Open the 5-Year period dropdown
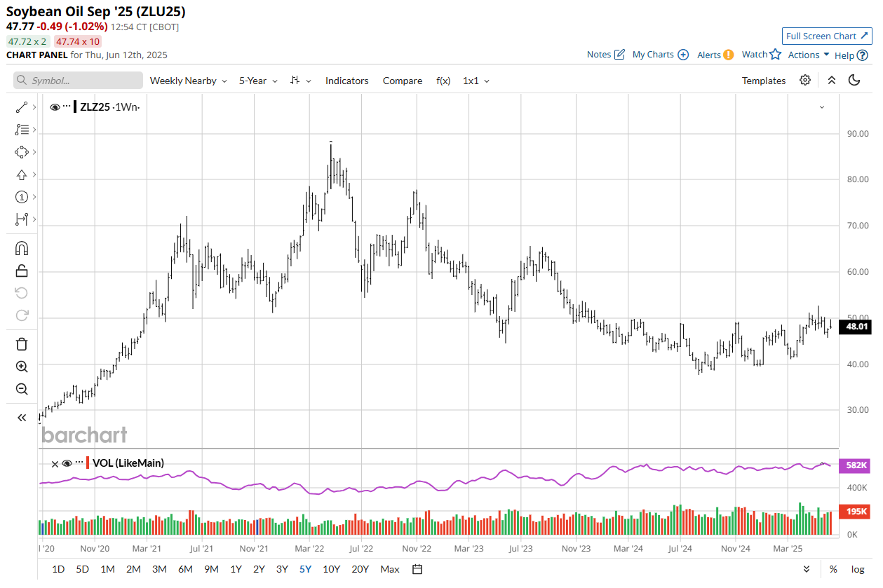This screenshot has width=883, height=588. pos(258,81)
